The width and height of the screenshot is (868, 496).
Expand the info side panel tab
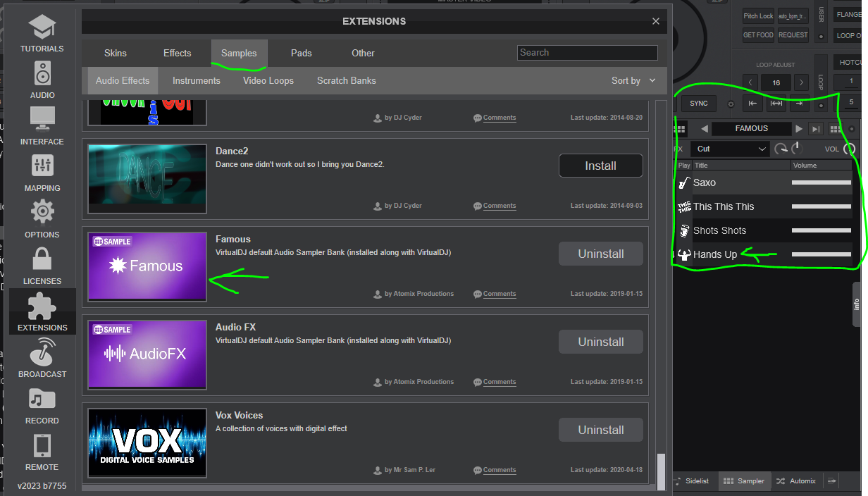point(857,304)
